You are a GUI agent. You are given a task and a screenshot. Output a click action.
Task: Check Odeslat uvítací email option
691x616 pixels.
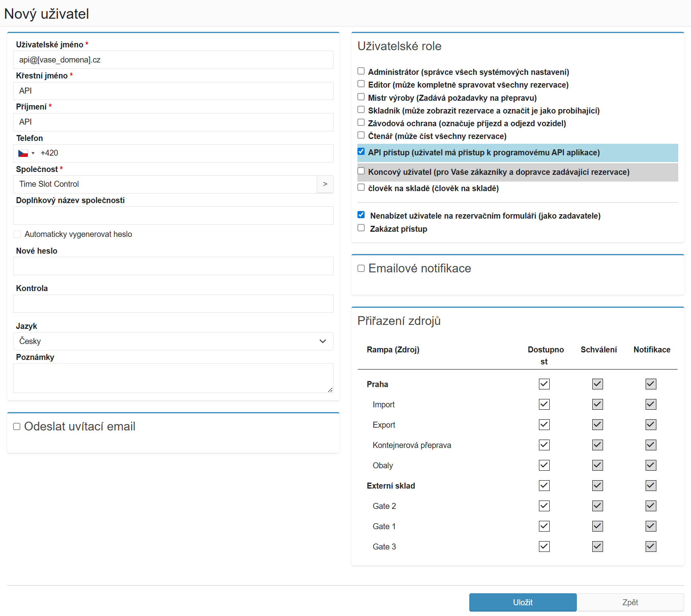coord(17,426)
